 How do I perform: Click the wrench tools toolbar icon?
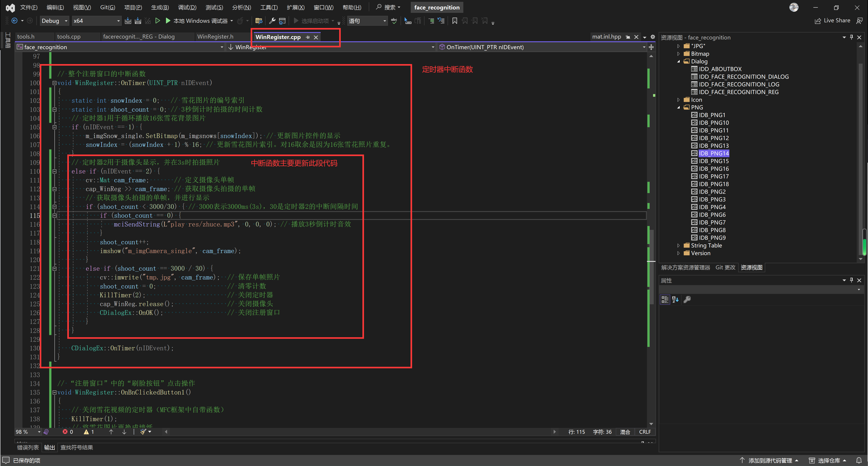tap(272, 21)
